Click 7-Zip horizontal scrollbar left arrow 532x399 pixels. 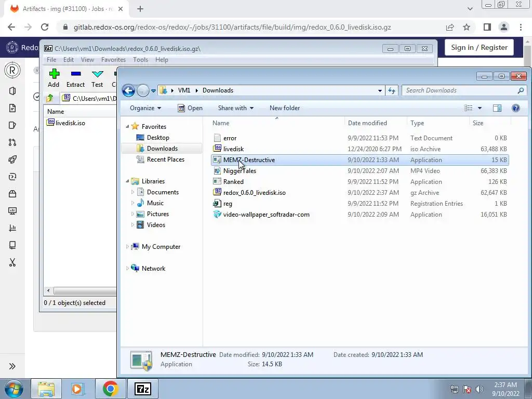coord(48,291)
